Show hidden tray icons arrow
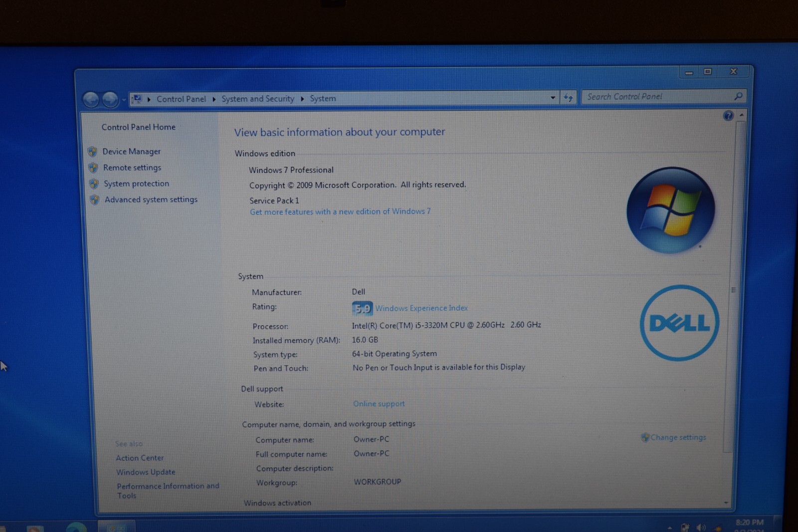The width and height of the screenshot is (798, 532). coord(670,528)
